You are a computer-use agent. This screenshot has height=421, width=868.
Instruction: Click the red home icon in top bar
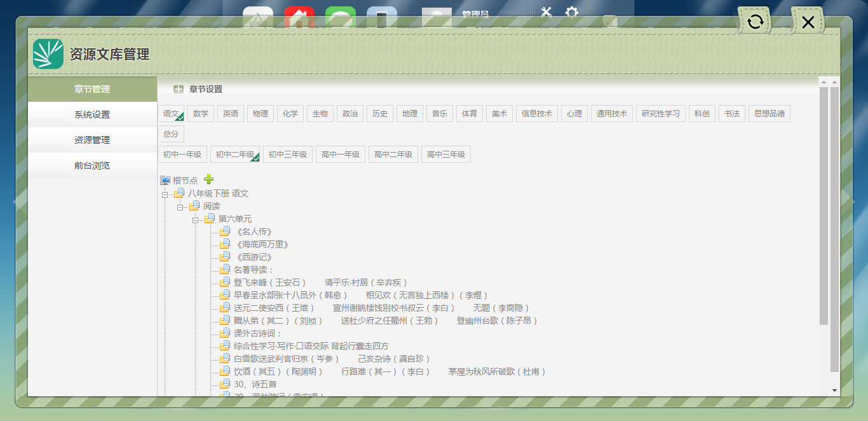[x=299, y=18]
